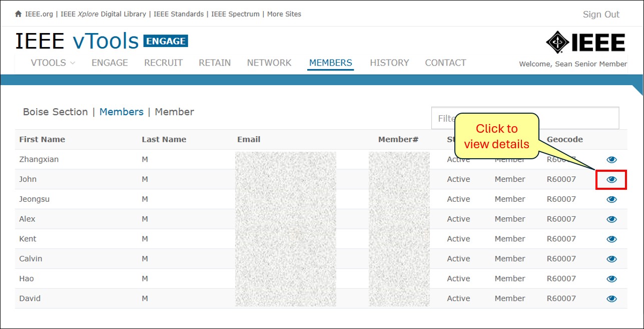Select the first name Kent
This screenshot has width=644, height=329.
pos(28,239)
